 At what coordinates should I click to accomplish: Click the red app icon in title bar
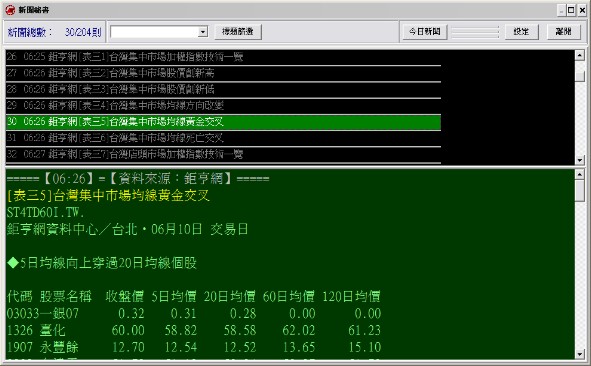(10, 10)
